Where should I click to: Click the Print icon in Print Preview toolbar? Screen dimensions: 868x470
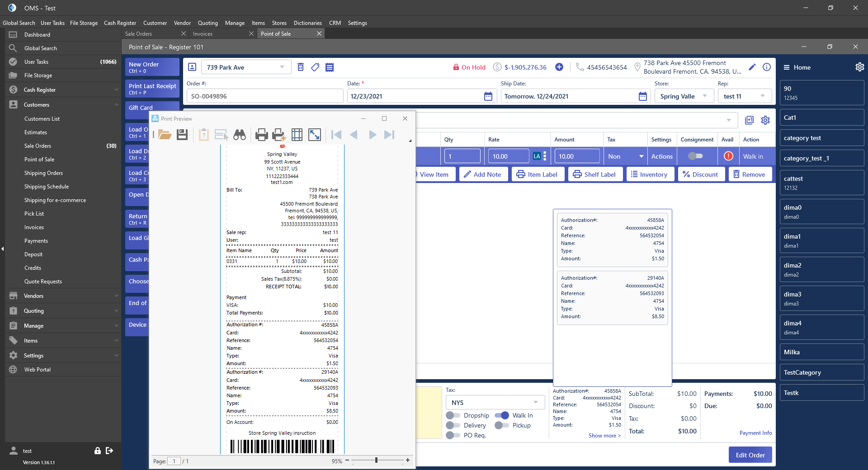pyautogui.click(x=261, y=135)
